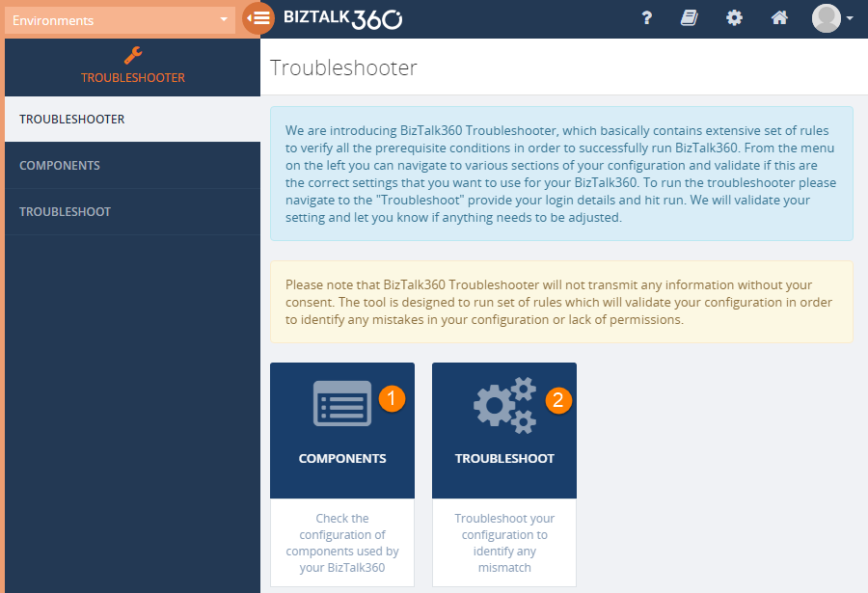Viewport: 868px width, 593px height.
Task: Select TROUBLESHOOTER in the sidebar menu
Action: coord(132,119)
